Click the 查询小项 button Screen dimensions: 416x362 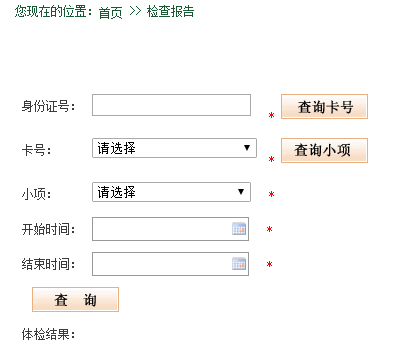[x=324, y=150]
